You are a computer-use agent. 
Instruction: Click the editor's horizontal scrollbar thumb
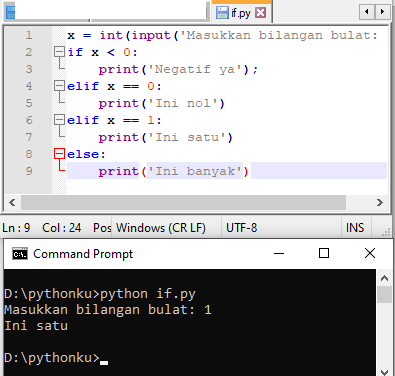tap(183, 202)
